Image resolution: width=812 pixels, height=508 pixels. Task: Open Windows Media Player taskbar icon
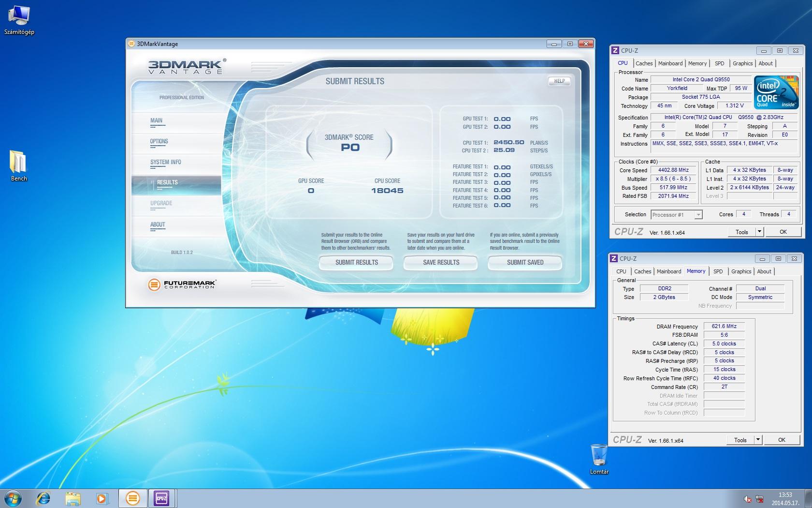[102, 498]
